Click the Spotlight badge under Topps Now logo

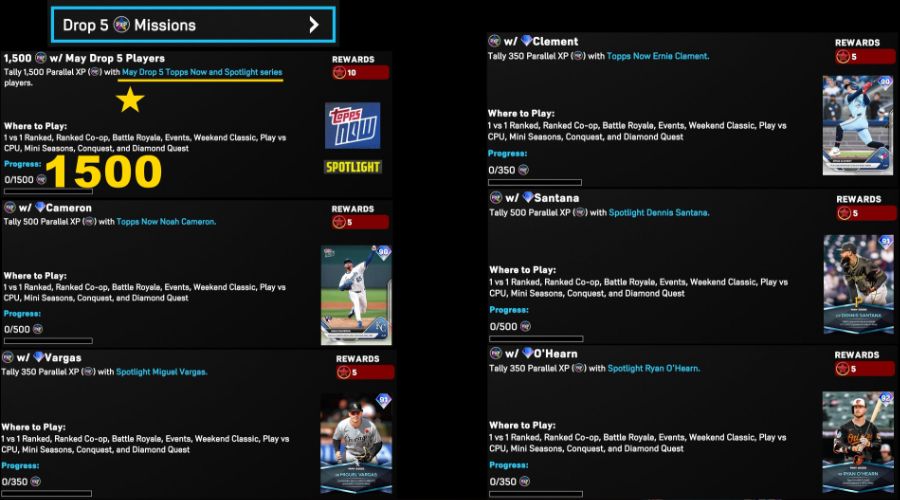[x=352, y=167]
